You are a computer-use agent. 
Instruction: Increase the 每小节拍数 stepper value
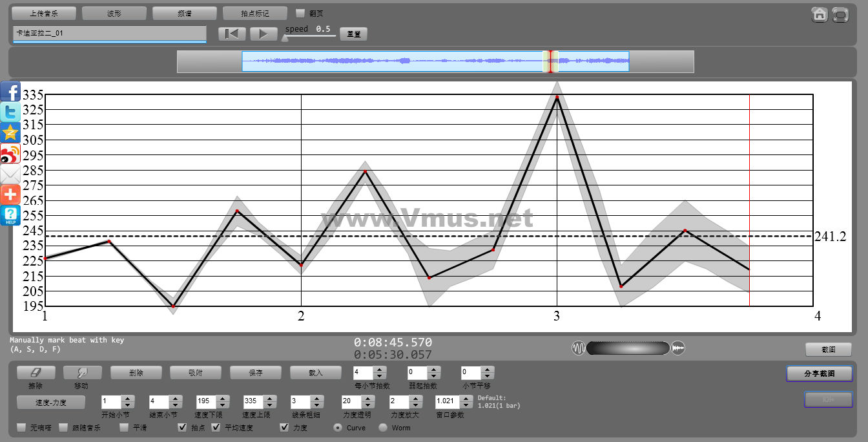tap(380, 369)
